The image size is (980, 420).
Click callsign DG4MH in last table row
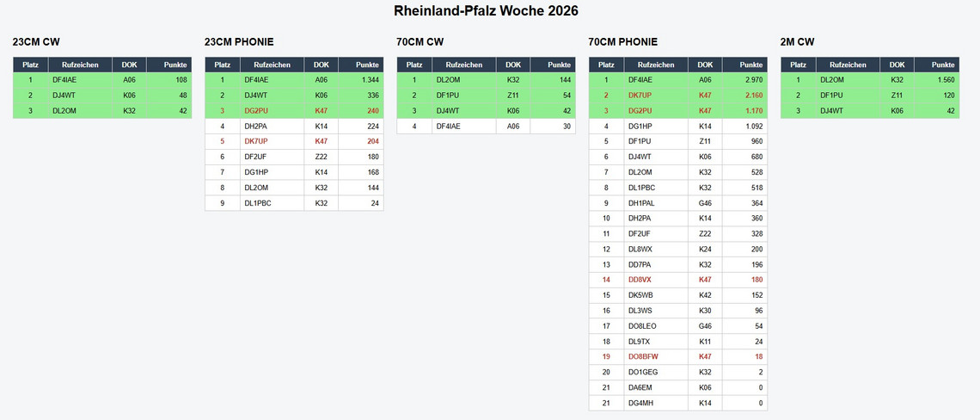tap(641, 403)
